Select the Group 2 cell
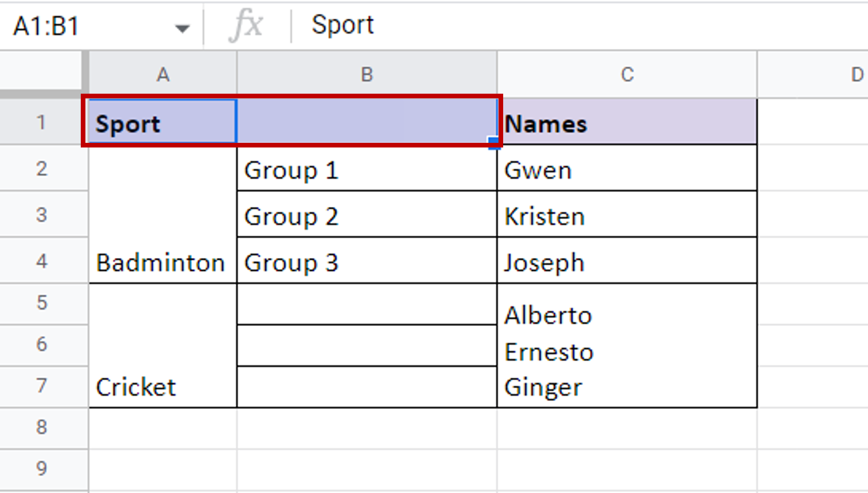 367,216
